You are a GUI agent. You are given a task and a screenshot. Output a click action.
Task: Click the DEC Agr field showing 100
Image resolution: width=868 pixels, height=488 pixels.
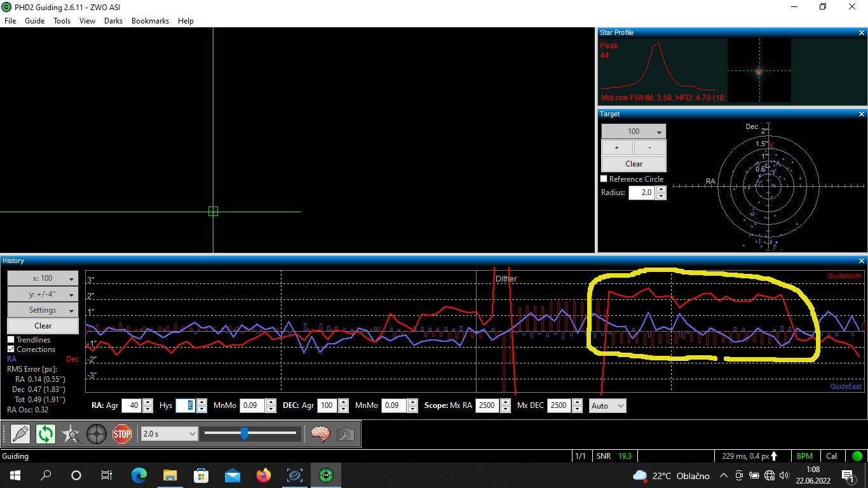[328, 405]
